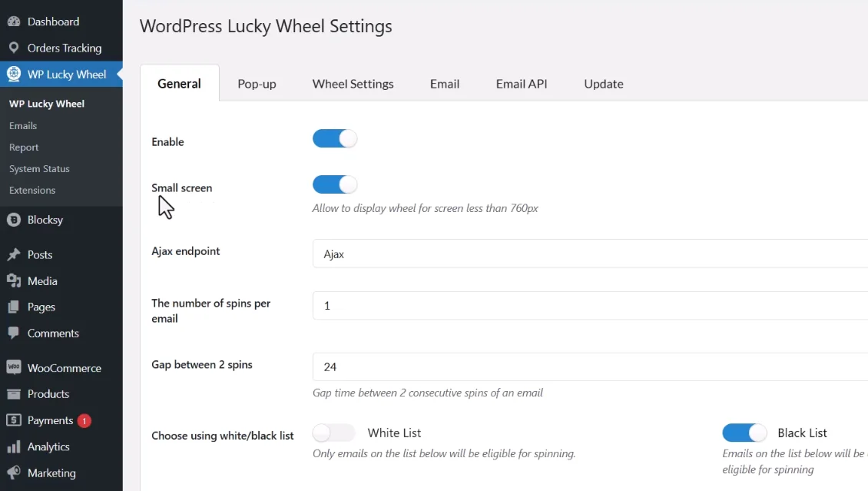This screenshot has width=868, height=491.
Task: Click the Payments dollar icon
Action: 14,420
